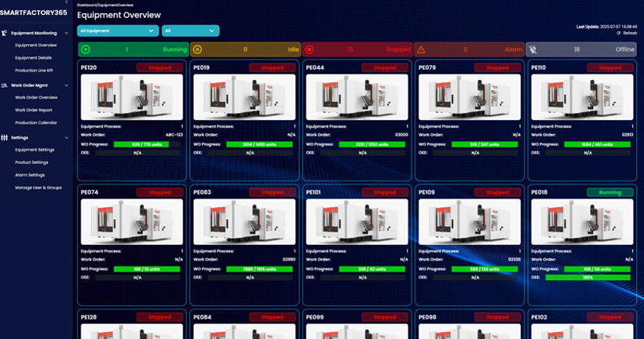This screenshot has height=339, width=644.
Task: Click the Equipment Monitoring robot-arm icon
Action: pyautogui.click(x=5, y=33)
